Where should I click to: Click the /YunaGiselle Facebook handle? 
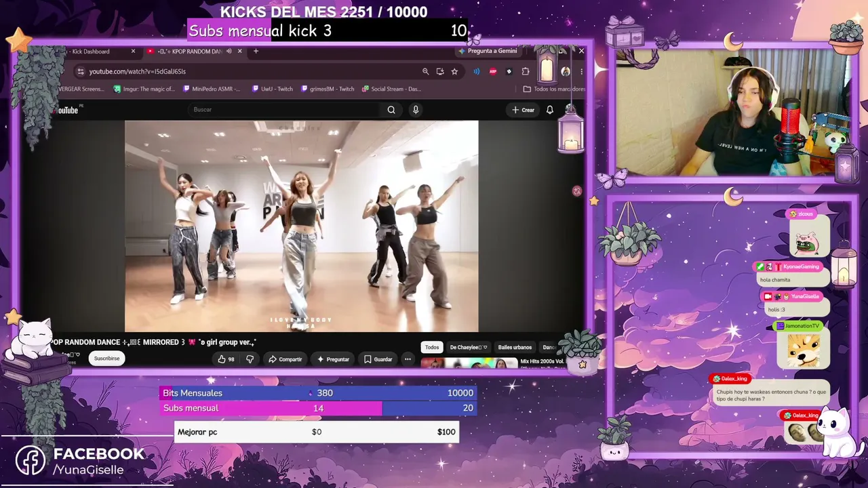[88, 470]
